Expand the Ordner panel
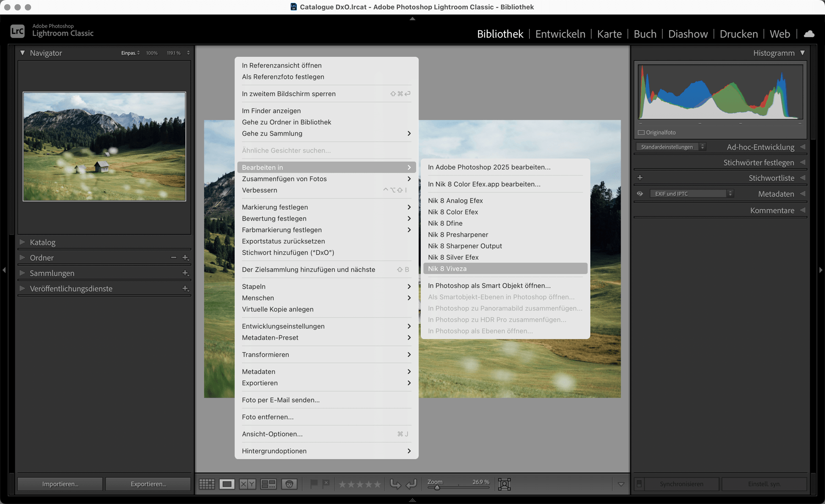This screenshot has height=504, width=825. [22, 257]
